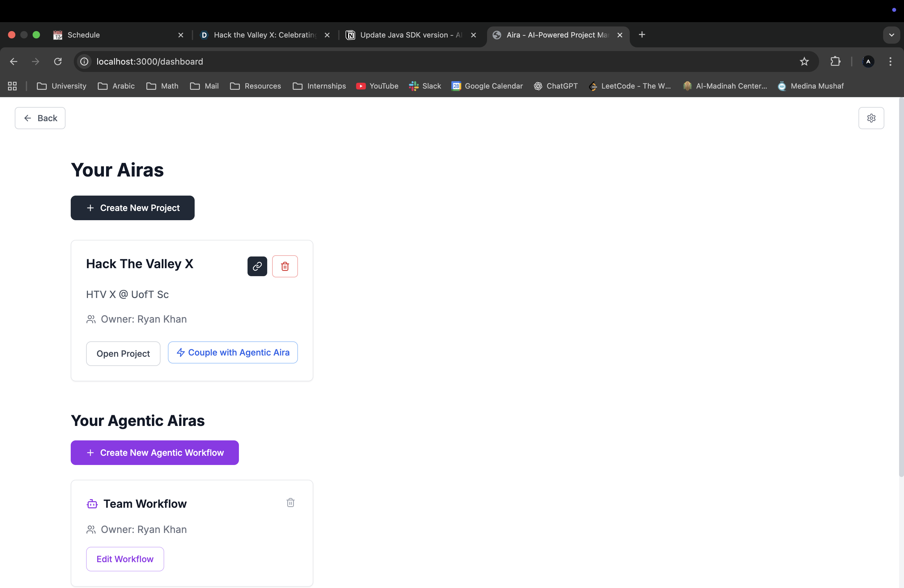
Task: Open the browser extensions puzzle icon
Action: pyautogui.click(x=835, y=62)
